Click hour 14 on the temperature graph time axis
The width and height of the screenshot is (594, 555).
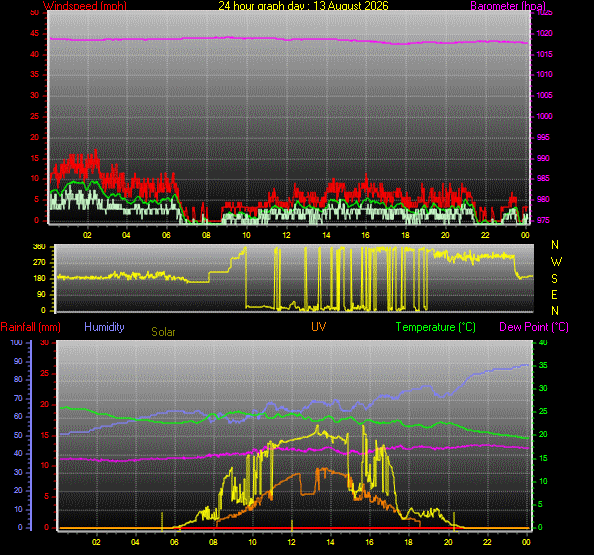(x=330, y=542)
